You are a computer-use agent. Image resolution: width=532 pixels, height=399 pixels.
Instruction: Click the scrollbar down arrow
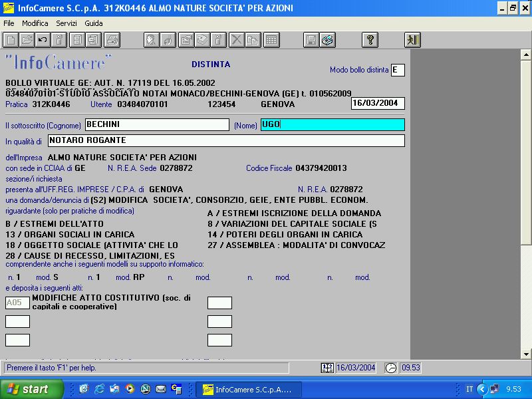[526, 354]
